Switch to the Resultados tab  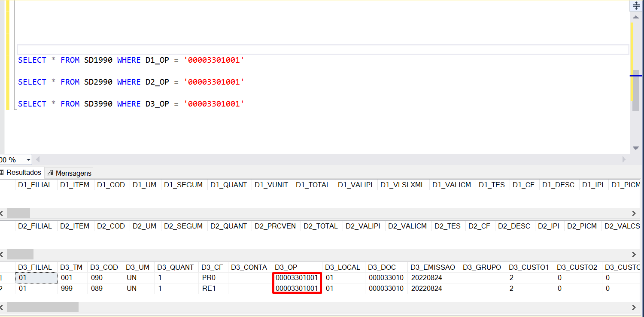[x=21, y=172]
